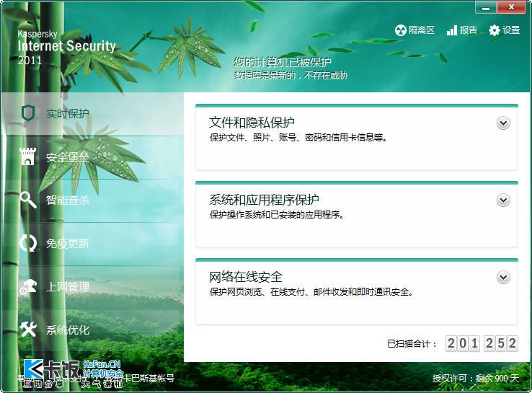The width and height of the screenshot is (532, 393).
Task: Select the 实时保护 shield icon
Action: coord(27,113)
